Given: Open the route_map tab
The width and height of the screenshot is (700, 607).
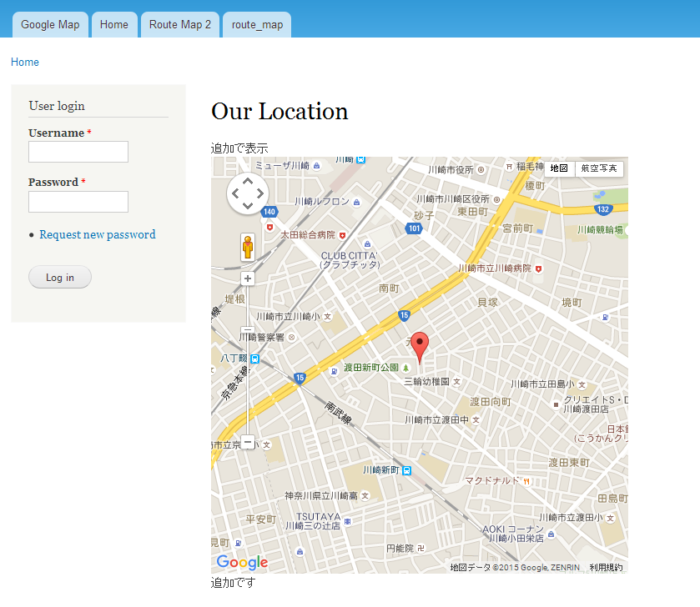Looking at the screenshot, I should (257, 25).
